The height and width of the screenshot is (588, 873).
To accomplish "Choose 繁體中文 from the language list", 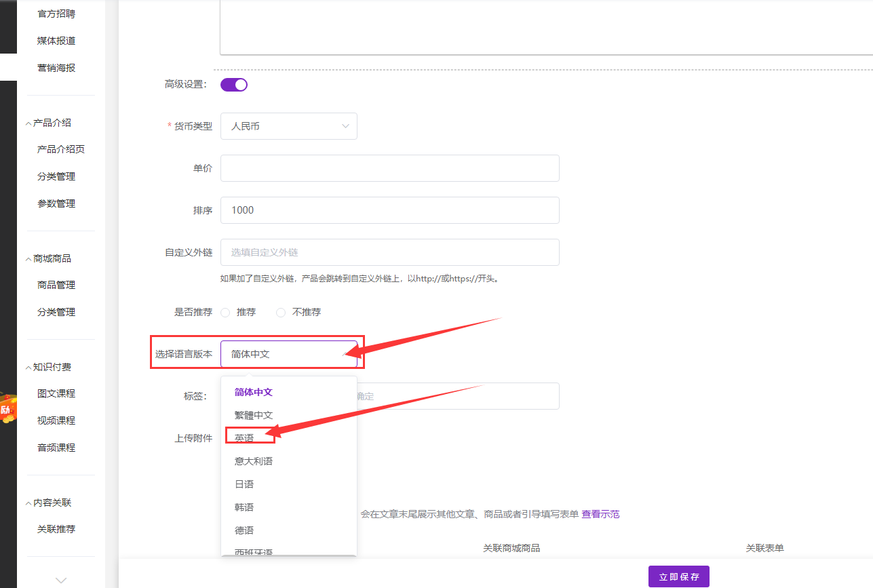I will [x=253, y=415].
